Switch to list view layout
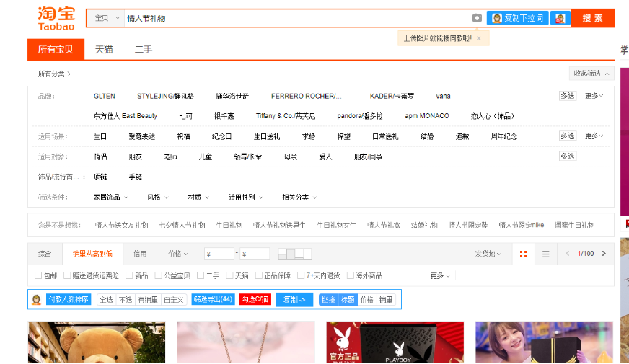629x364 pixels. [545, 254]
